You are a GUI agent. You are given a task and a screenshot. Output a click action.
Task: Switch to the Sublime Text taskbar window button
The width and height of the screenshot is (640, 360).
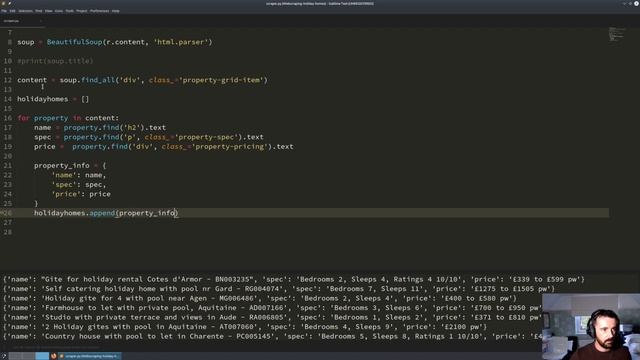[89, 356]
